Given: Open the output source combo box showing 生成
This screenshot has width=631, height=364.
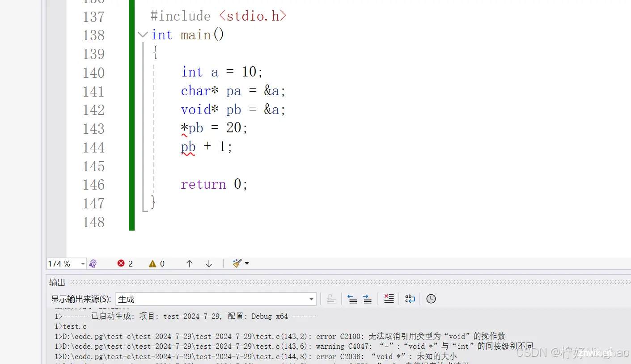Looking at the screenshot, I should click(x=216, y=299).
